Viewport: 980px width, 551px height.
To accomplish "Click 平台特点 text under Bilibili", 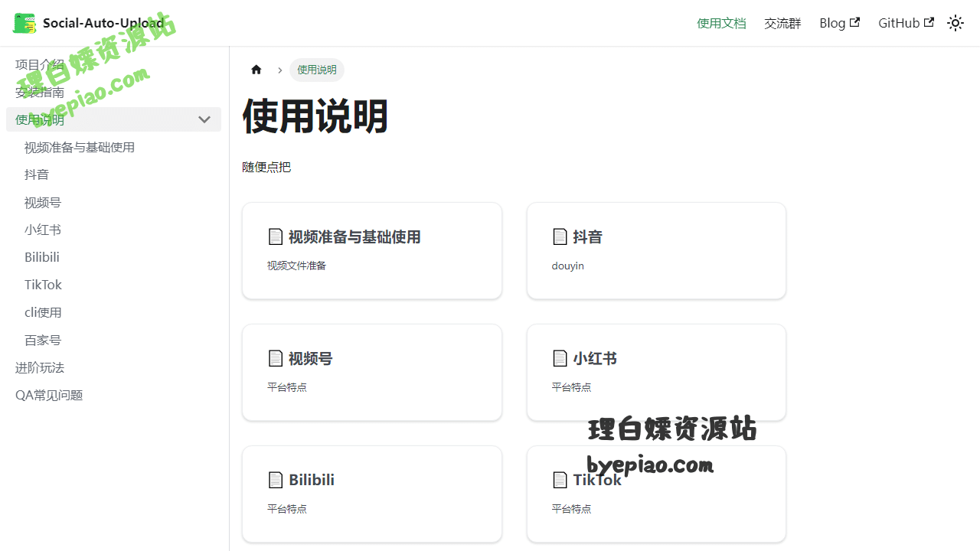I will coord(287,509).
